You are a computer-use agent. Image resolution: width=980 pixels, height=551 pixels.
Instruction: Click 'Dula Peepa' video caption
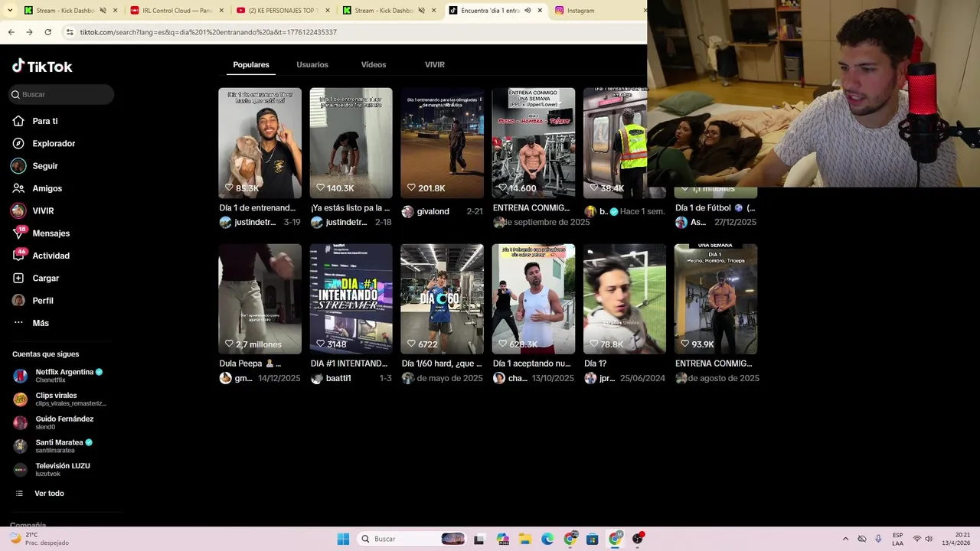[x=250, y=364]
